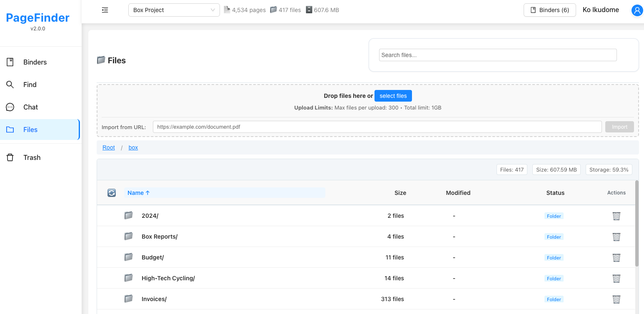The image size is (644, 314).
Task: Click the refresh icon above the file list
Action: (x=111, y=192)
